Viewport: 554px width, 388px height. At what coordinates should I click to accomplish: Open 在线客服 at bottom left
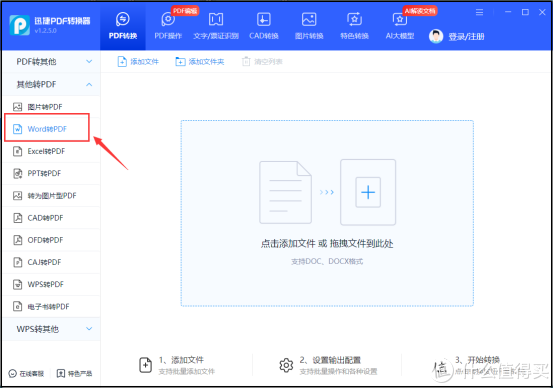pyautogui.click(x=26, y=374)
